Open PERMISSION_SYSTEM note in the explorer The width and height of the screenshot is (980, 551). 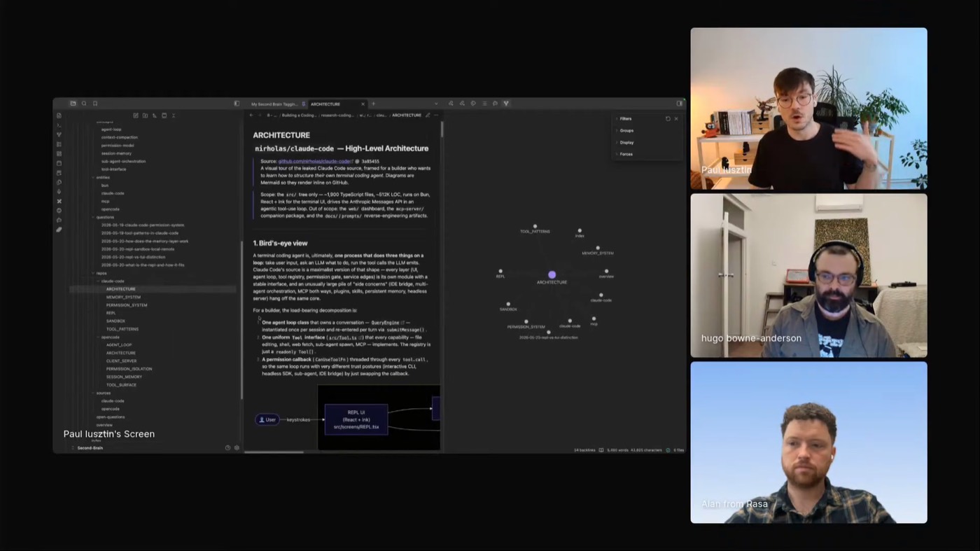[127, 305]
